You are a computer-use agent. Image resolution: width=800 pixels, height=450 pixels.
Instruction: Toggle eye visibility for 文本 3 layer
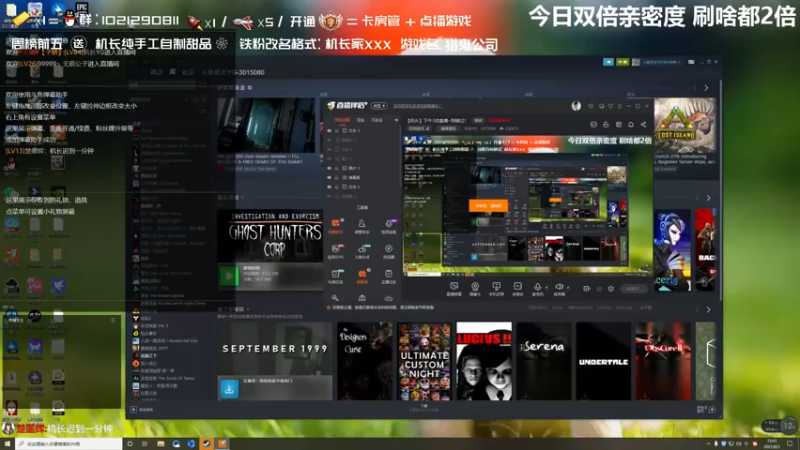[x=329, y=131]
